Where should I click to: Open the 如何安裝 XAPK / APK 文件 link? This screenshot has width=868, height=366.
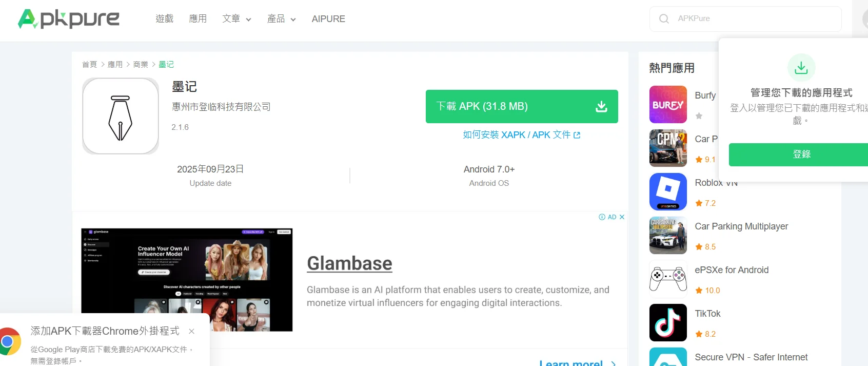pyautogui.click(x=521, y=135)
